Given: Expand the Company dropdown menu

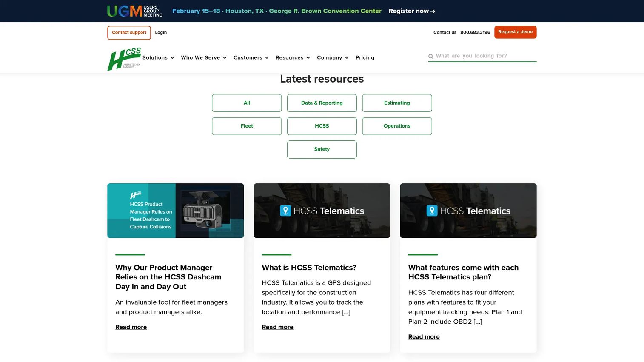Looking at the screenshot, I should click(x=333, y=58).
